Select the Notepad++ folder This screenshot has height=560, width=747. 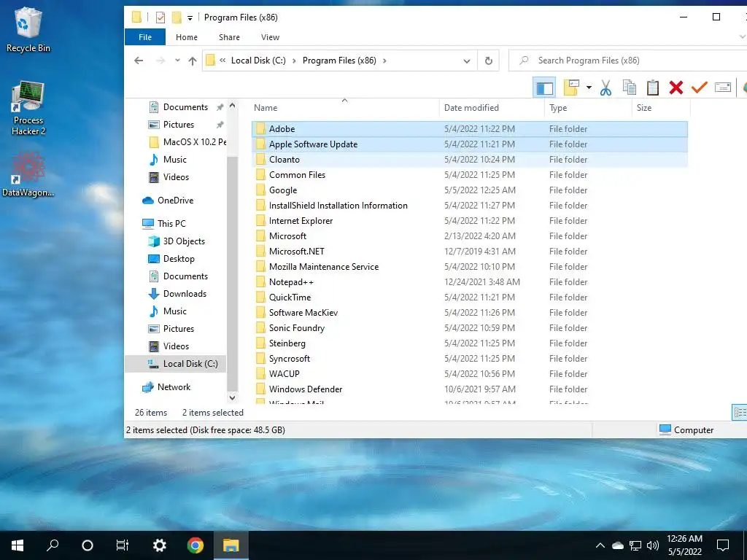[x=469, y=282]
